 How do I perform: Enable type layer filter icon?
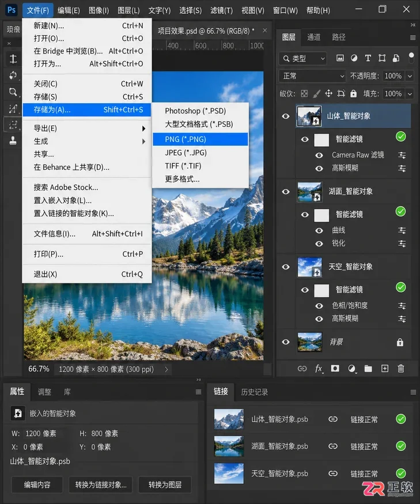pyautogui.click(x=368, y=58)
